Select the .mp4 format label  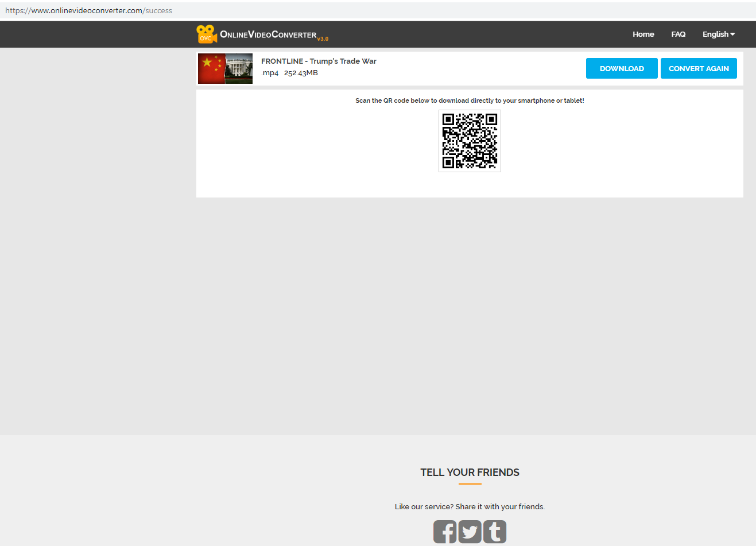[x=270, y=73]
